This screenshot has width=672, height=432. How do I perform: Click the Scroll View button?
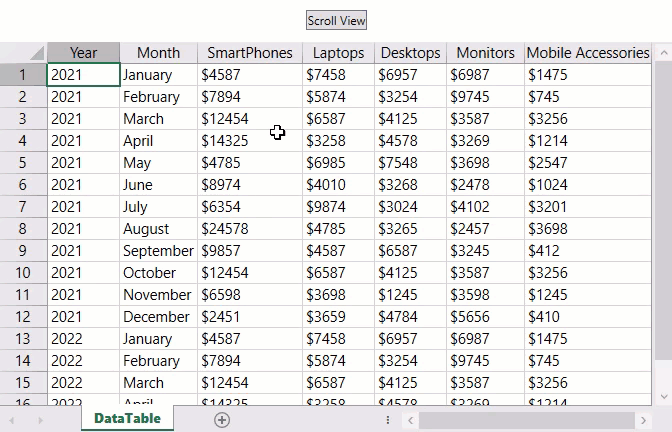tap(336, 20)
